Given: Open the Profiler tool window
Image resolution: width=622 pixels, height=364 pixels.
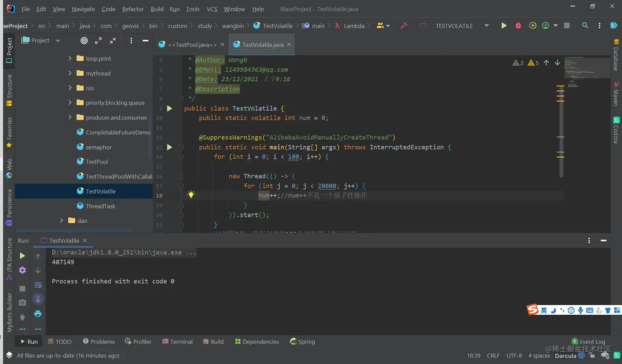Looking at the screenshot, I should [x=138, y=341].
